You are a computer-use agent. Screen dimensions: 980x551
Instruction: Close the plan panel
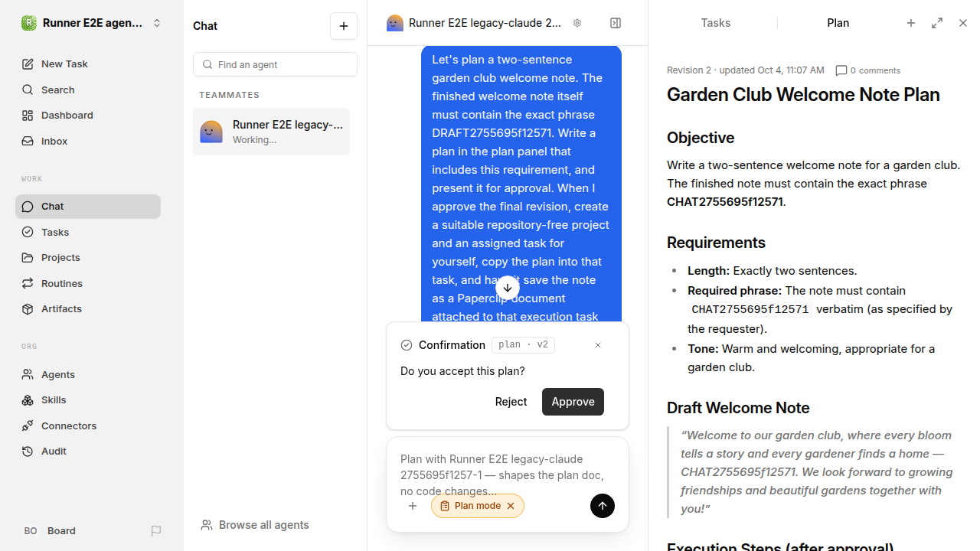[963, 23]
